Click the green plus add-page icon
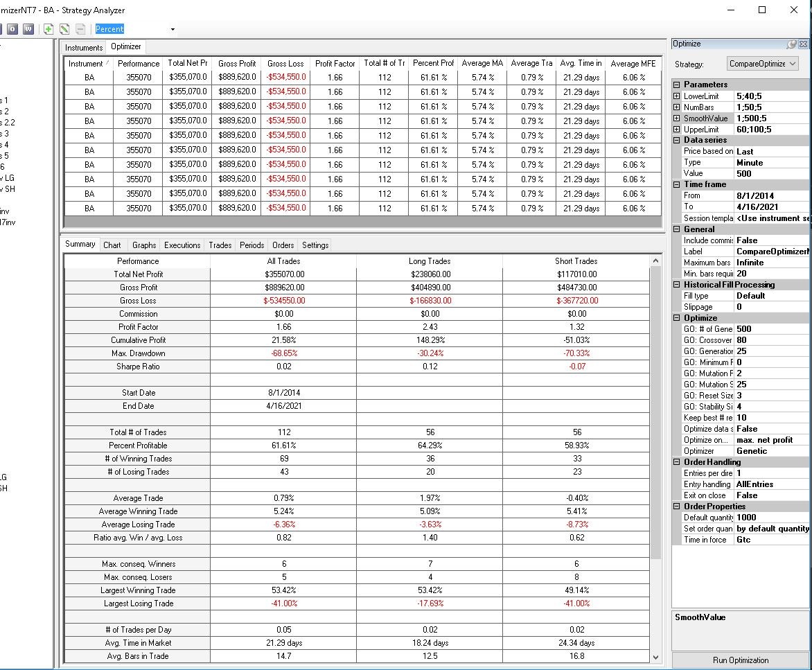The height and width of the screenshot is (670, 812). point(48,29)
